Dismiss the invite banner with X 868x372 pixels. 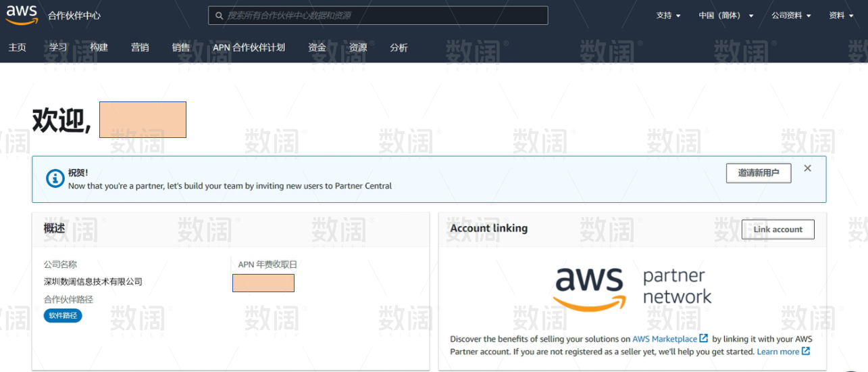coord(807,168)
